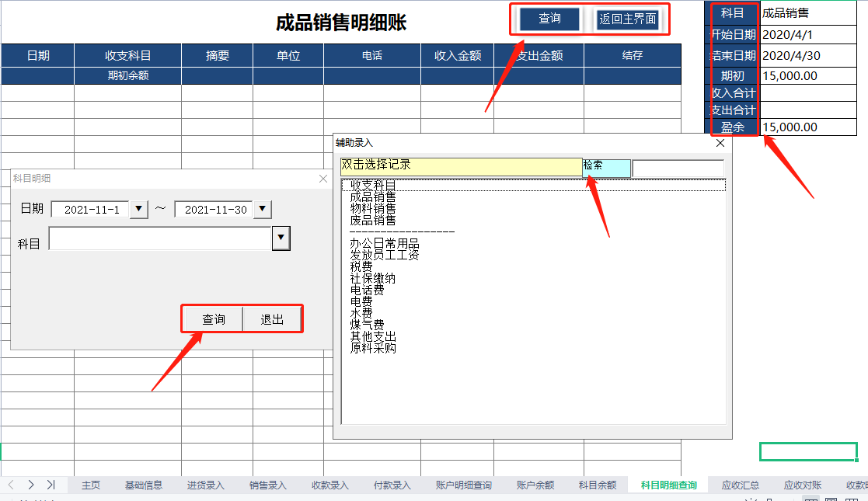Switch to the 基础信息 sheet tab

point(144,485)
